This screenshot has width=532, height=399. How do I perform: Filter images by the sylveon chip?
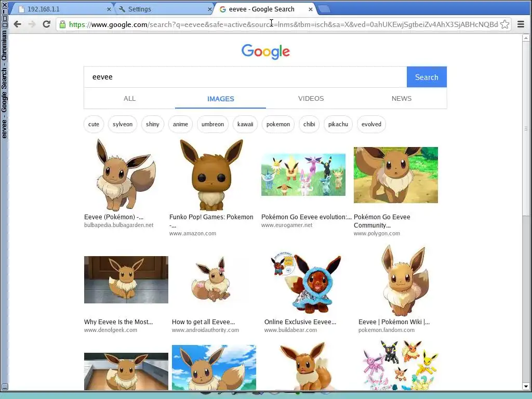[123, 124]
